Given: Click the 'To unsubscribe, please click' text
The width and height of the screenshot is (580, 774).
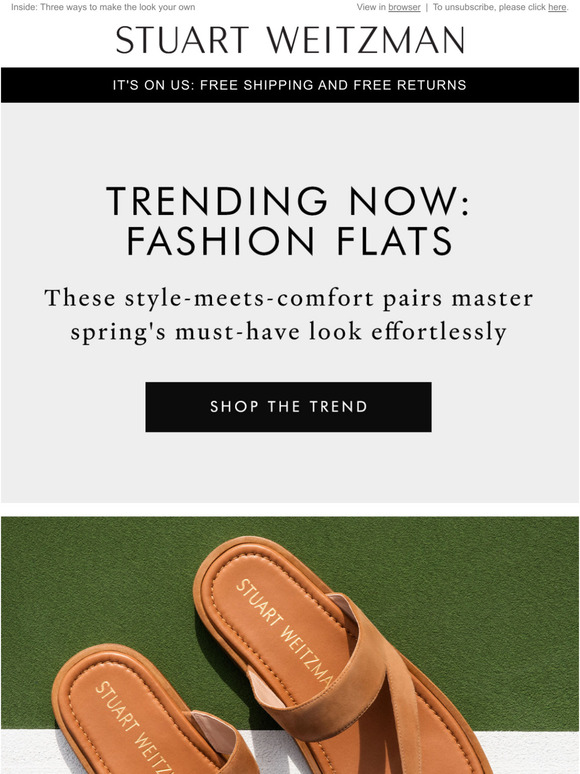Looking at the screenshot, I should tap(489, 7).
